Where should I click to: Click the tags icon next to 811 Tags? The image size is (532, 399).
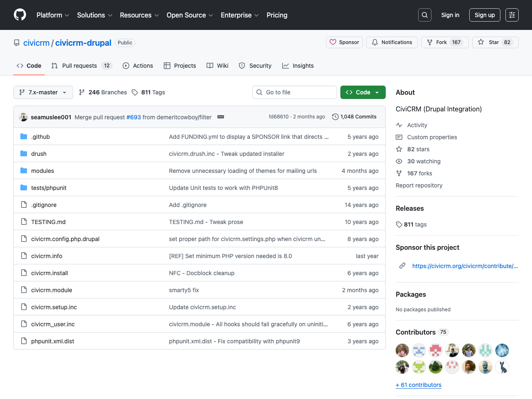click(135, 92)
